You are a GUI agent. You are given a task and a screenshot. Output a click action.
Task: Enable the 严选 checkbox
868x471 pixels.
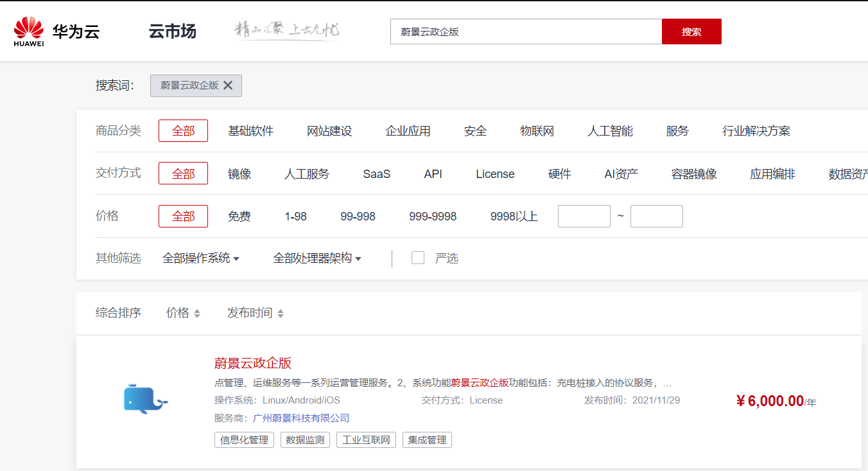coord(418,258)
